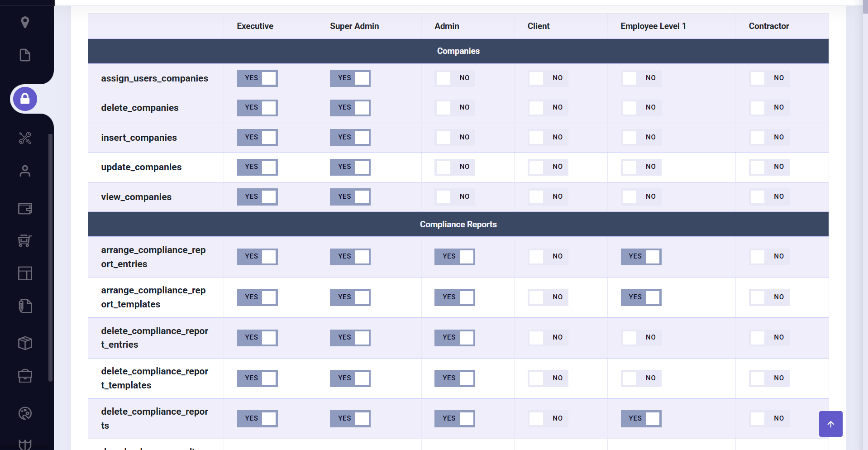Toggle update_companies for Super Admin

(x=350, y=167)
